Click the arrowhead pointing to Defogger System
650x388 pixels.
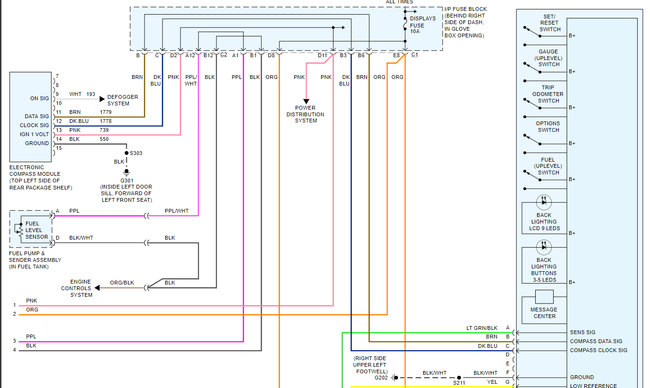click(x=102, y=99)
